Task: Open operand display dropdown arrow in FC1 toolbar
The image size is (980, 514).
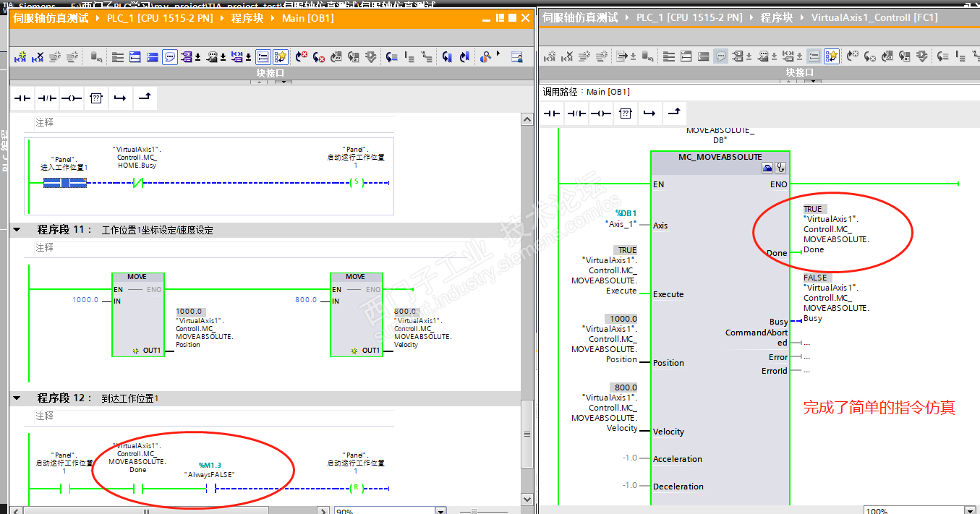Action: tap(749, 57)
